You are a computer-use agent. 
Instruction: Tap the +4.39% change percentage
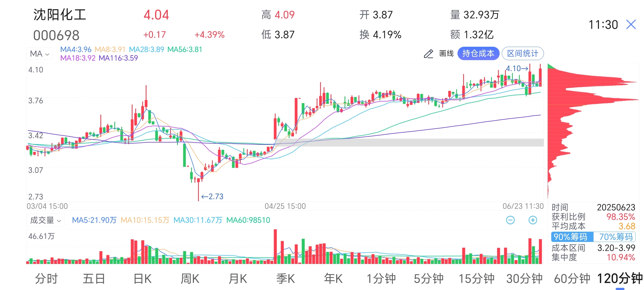click(x=209, y=35)
